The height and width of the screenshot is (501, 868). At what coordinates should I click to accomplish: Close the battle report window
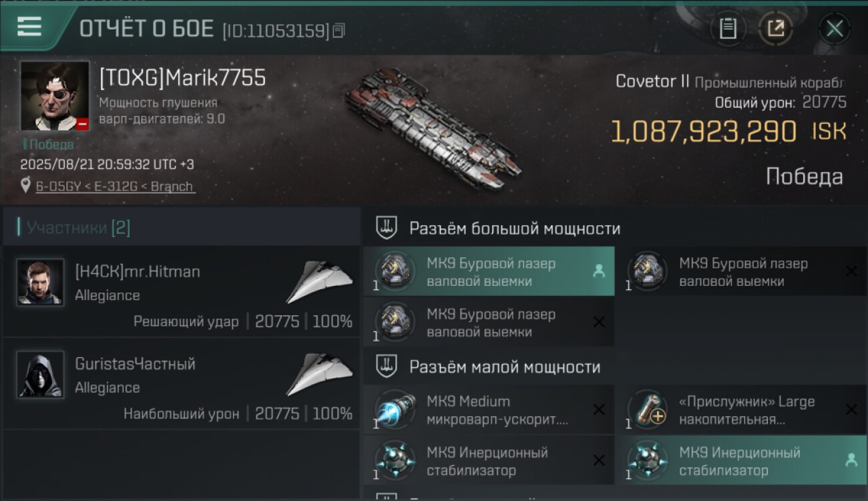[835, 29]
